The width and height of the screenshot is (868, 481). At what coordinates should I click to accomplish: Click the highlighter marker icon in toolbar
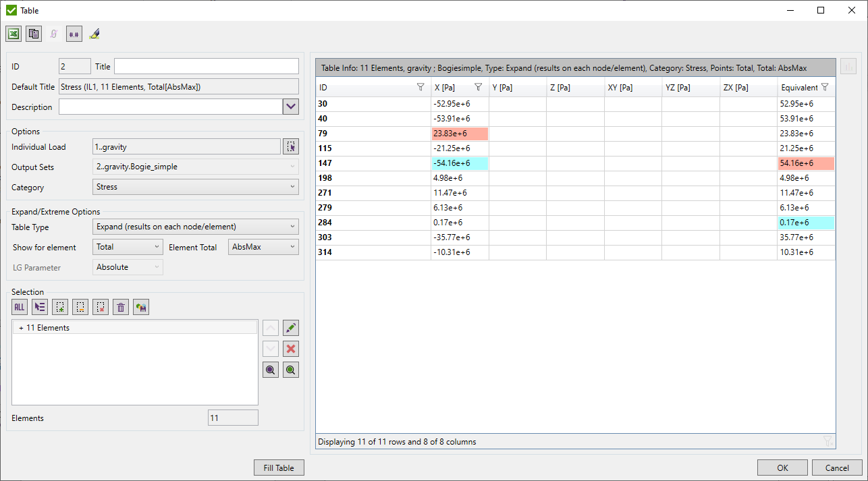coord(94,34)
